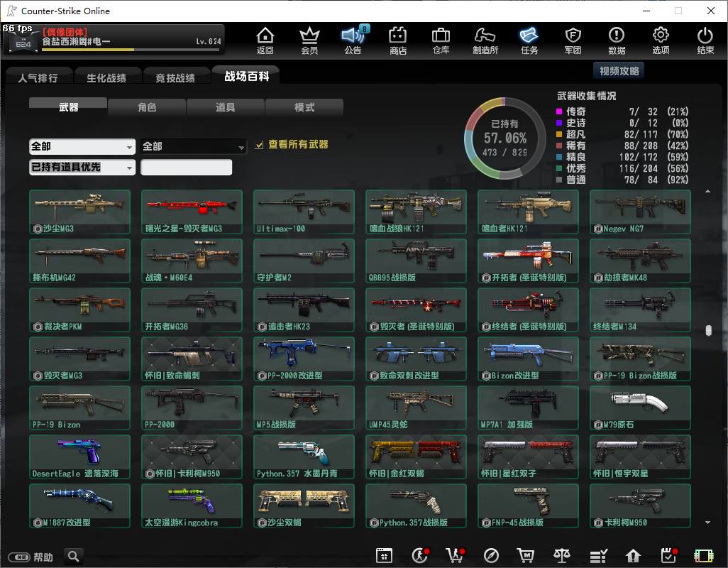728x568 pixels.
Task: Expand the first 全部 category dropdown
Action: pos(82,147)
